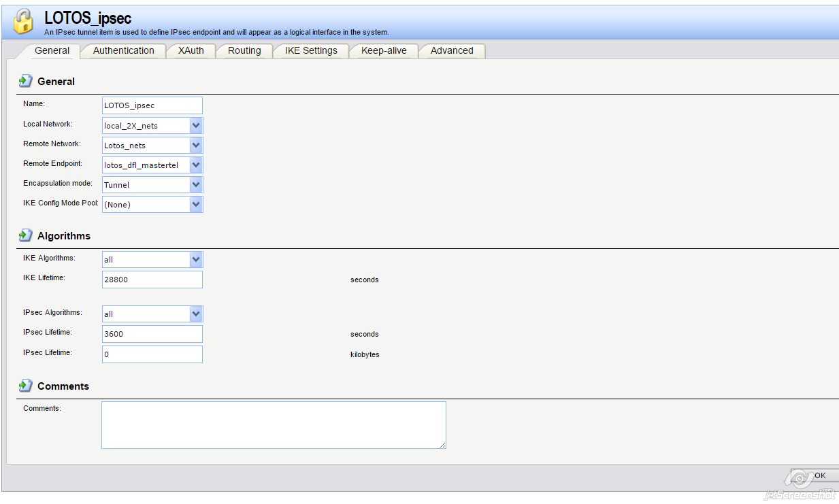Screen dimensions: 839x504
Task: Click the Algorithms section heading
Action: point(64,236)
